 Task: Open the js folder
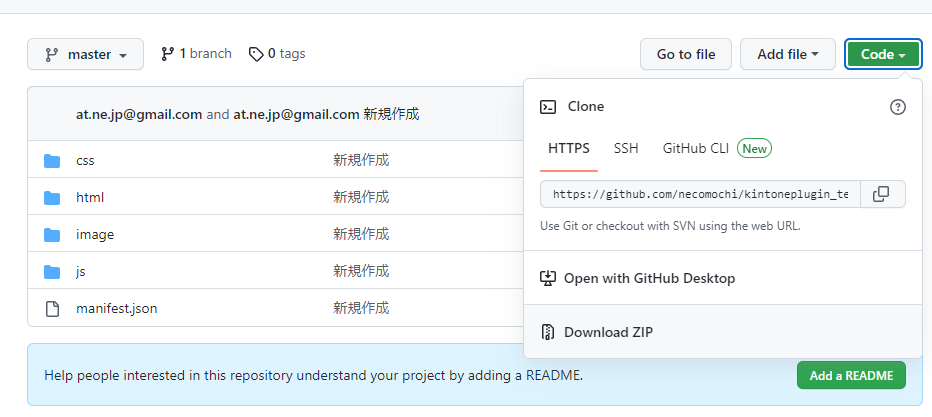tap(81, 271)
